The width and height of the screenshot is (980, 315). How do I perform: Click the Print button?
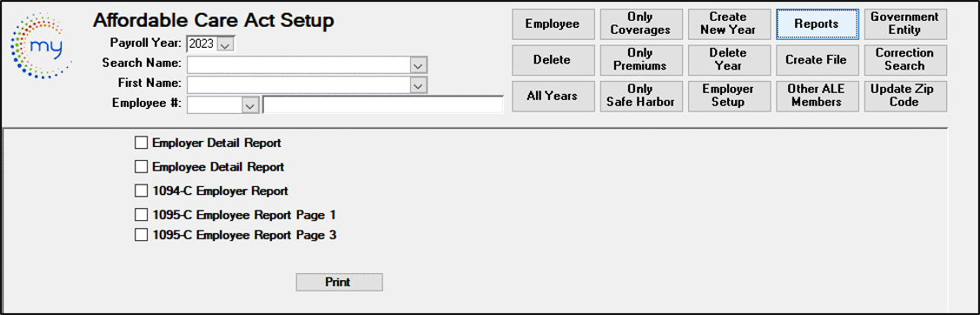click(339, 282)
